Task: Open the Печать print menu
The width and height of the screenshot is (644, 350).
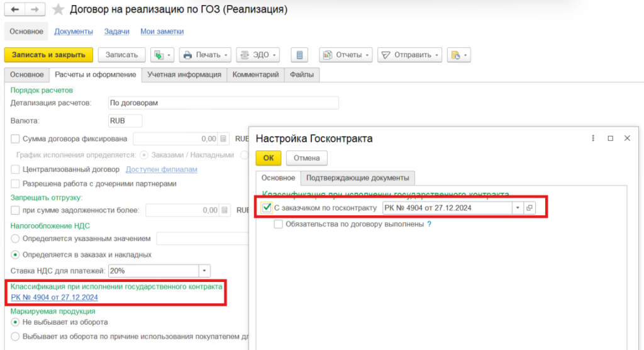Action: [x=205, y=55]
